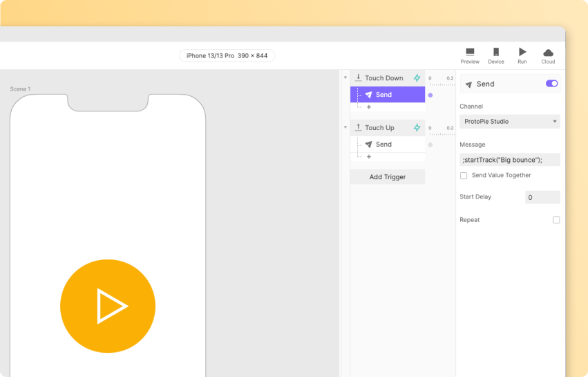Click the Scene 1 label
Screen dimensions: 588x377
pyautogui.click(x=20, y=89)
